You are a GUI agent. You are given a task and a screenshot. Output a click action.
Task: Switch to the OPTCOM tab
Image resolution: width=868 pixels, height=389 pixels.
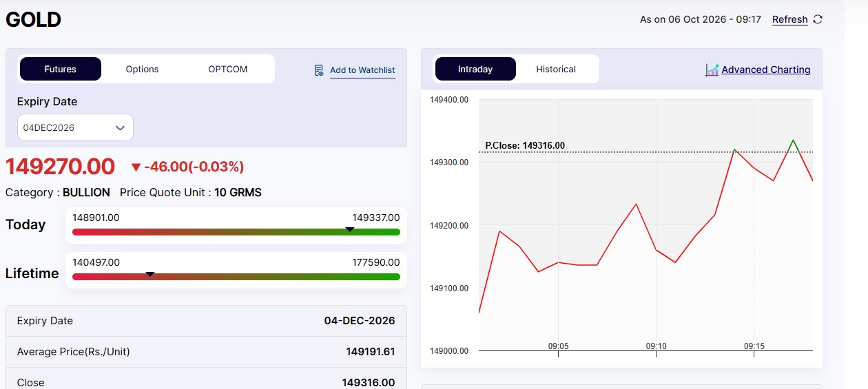coord(228,69)
